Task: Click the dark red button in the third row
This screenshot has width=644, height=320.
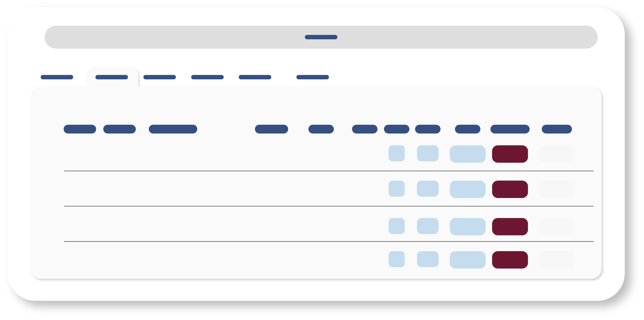Action: pyautogui.click(x=510, y=227)
